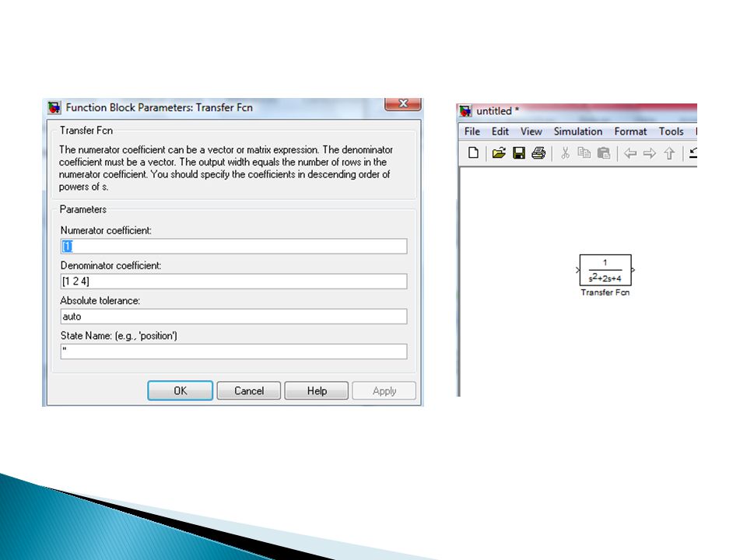Open Help for Transfer Fcn block
Image resolution: width=747 pixels, height=560 pixels.
click(317, 390)
